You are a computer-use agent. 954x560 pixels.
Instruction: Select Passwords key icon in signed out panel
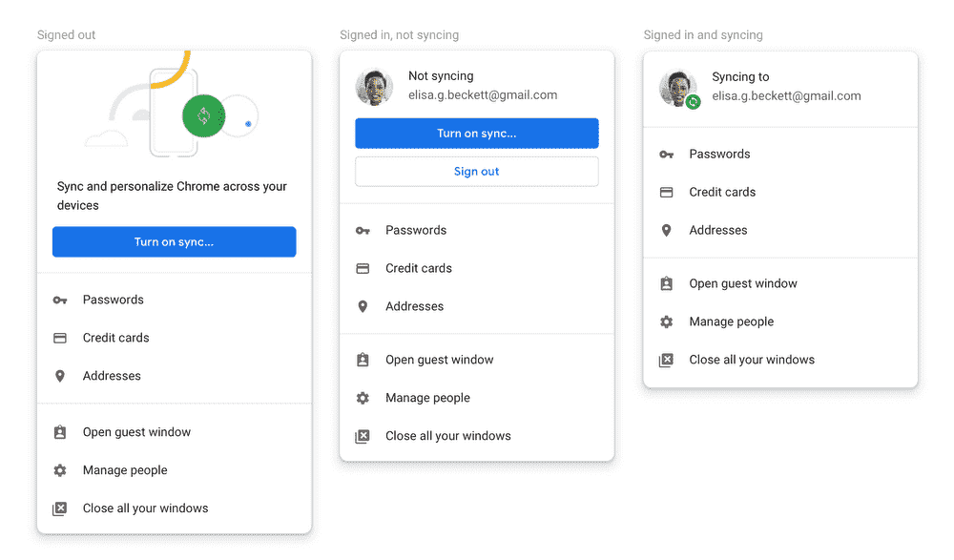[60, 300]
